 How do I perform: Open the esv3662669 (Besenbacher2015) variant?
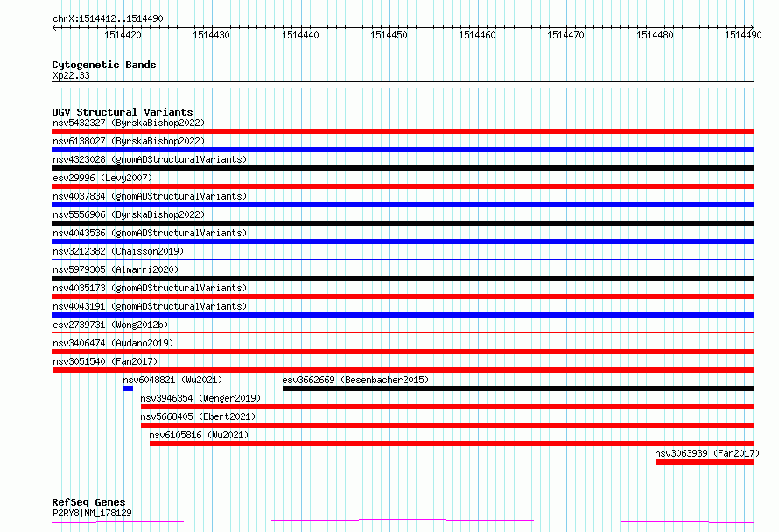(355, 380)
